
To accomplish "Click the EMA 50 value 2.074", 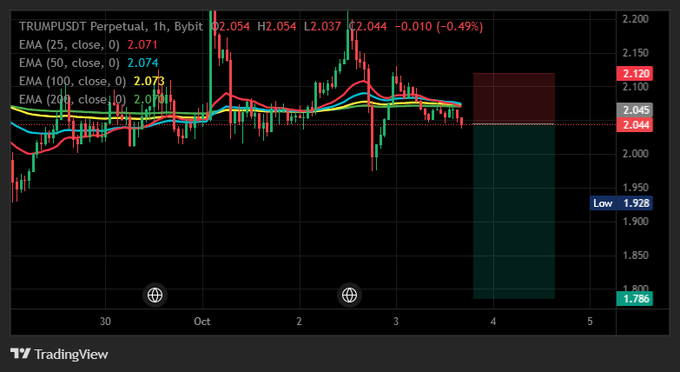I will click(x=143, y=63).
